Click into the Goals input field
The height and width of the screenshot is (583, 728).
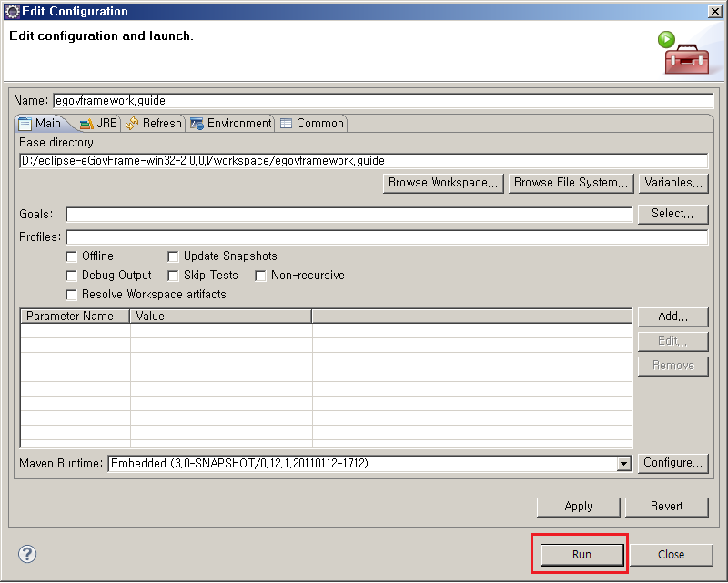pos(349,215)
